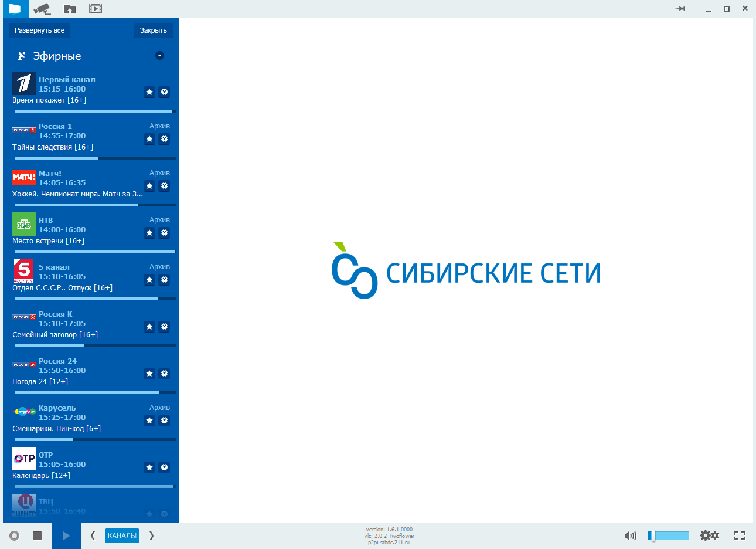Expand 5 канал program list
The height and width of the screenshot is (549, 756).
(x=165, y=280)
